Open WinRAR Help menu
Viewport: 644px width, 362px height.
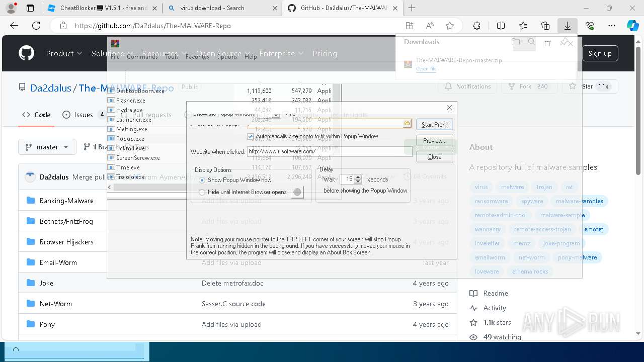[x=251, y=57]
